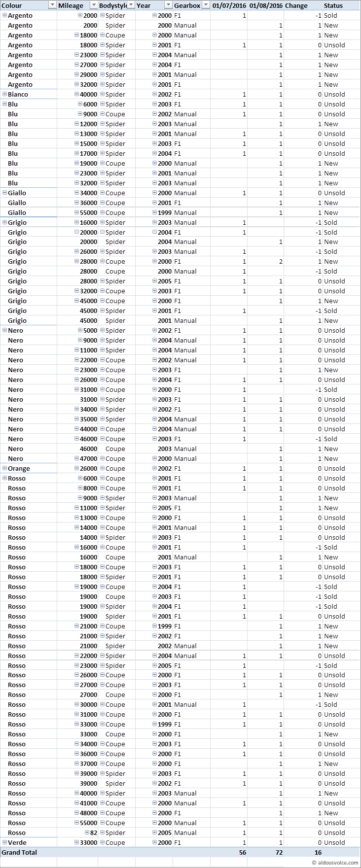Collapse the Blu colour group
Screen dimensions: 361x868
pyautogui.click(x=5, y=104)
